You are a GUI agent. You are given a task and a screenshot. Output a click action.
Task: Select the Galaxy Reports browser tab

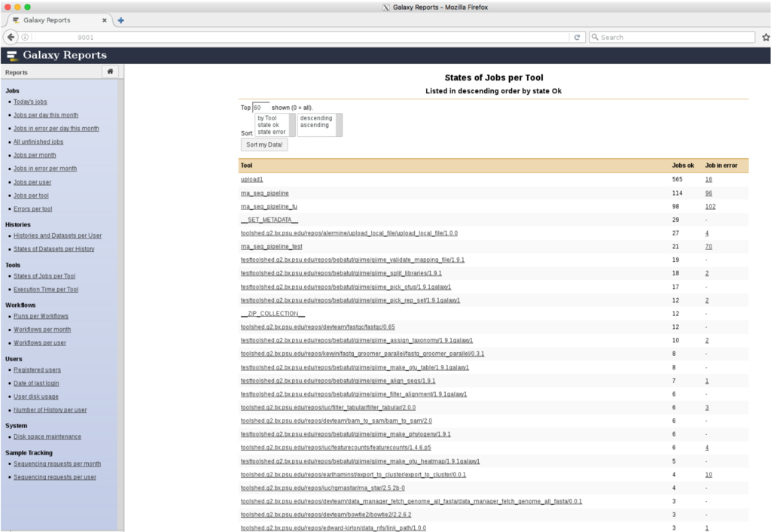coord(58,20)
